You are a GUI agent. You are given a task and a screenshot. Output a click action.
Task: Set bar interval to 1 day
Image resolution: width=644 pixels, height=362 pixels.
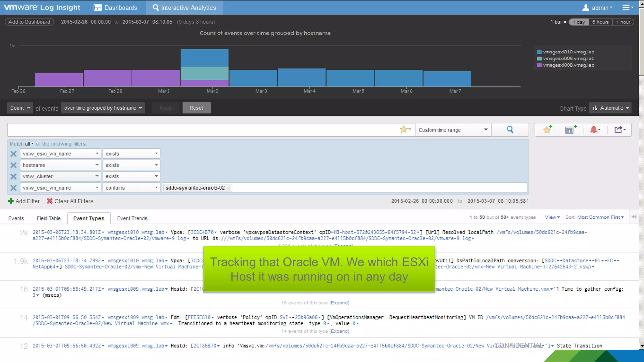click(579, 22)
